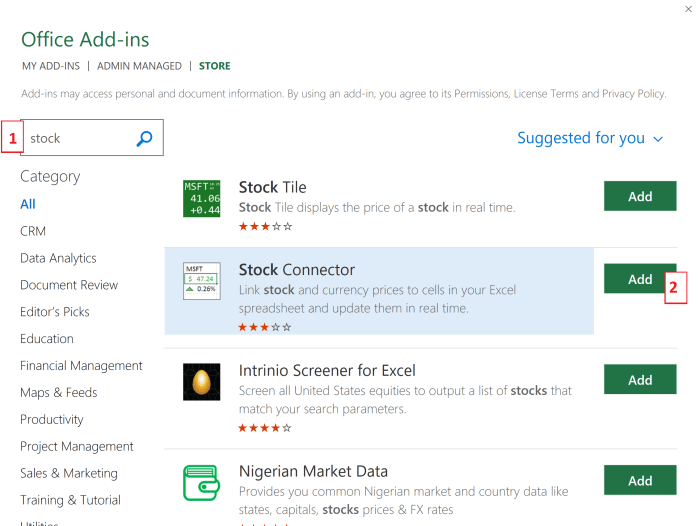The image size is (700, 526).
Task: Click the Intrinio Screener star rating
Action: (x=265, y=428)
